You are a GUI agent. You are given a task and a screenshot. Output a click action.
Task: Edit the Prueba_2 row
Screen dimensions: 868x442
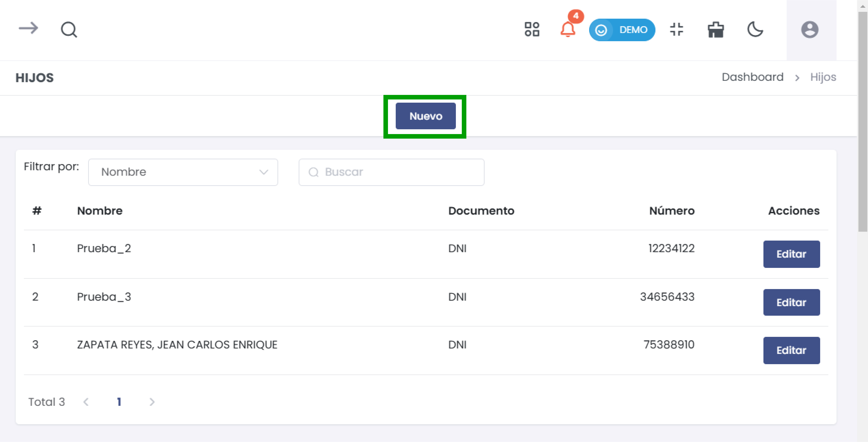click(x=791, y=254)
